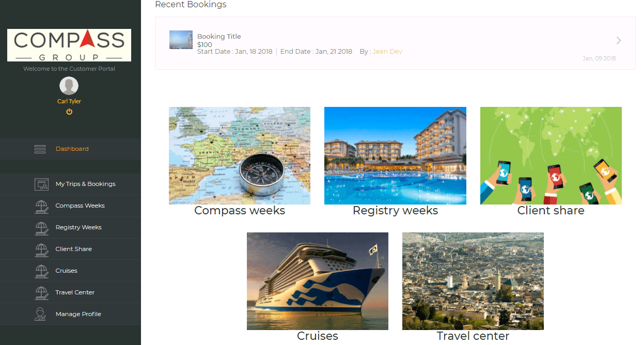
Task: Click the umbrella icon beside Travel Center
Action: coord(41,293)
